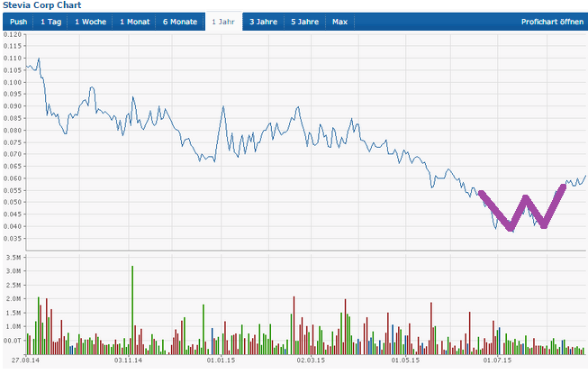The image size is (588, 374).
Task: Select the 1 Monat tab
Action: click(135, 22)
